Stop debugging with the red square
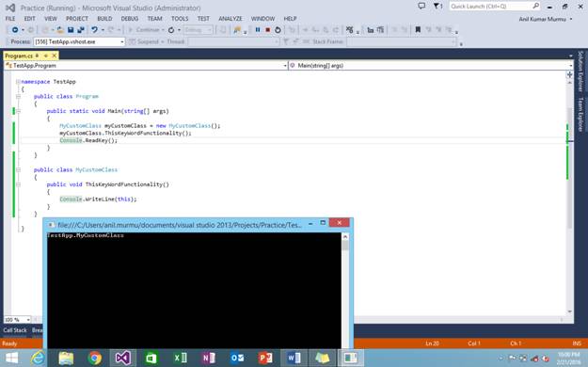Image resolution: width=588 pixels, height=367 pixels. point(268,30)
